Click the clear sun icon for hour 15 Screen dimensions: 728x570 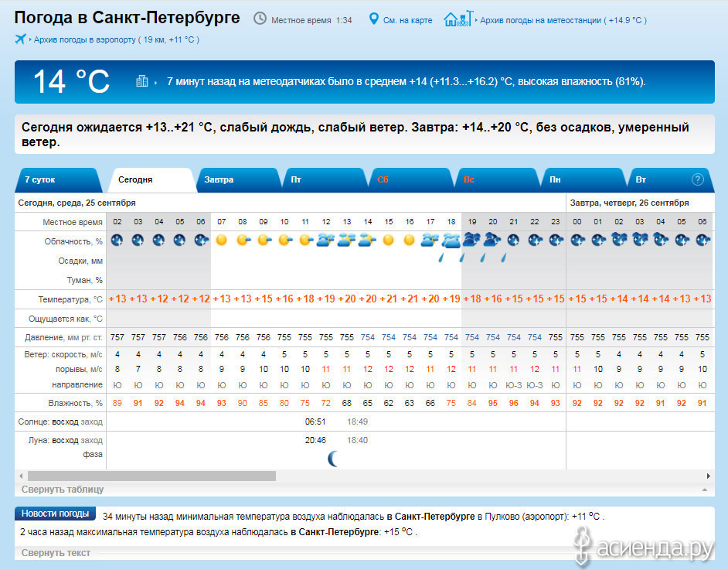(x=389, y=241)
